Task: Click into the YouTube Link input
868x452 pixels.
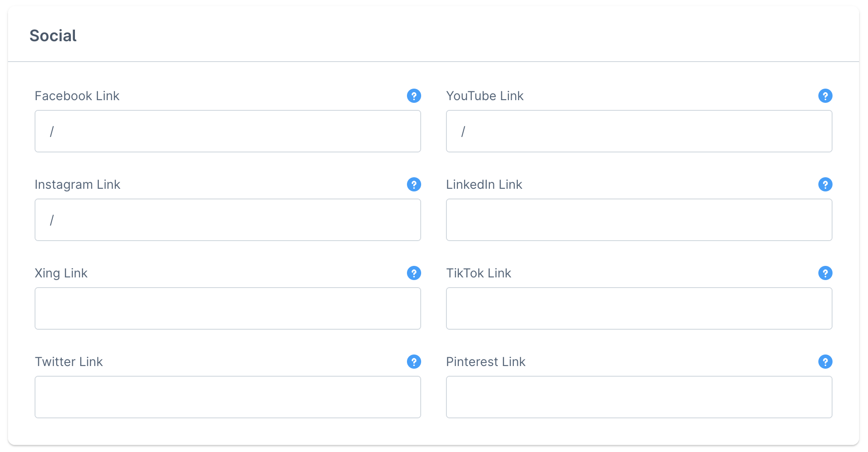Action: pyautogui.click(x=639, y=131)
